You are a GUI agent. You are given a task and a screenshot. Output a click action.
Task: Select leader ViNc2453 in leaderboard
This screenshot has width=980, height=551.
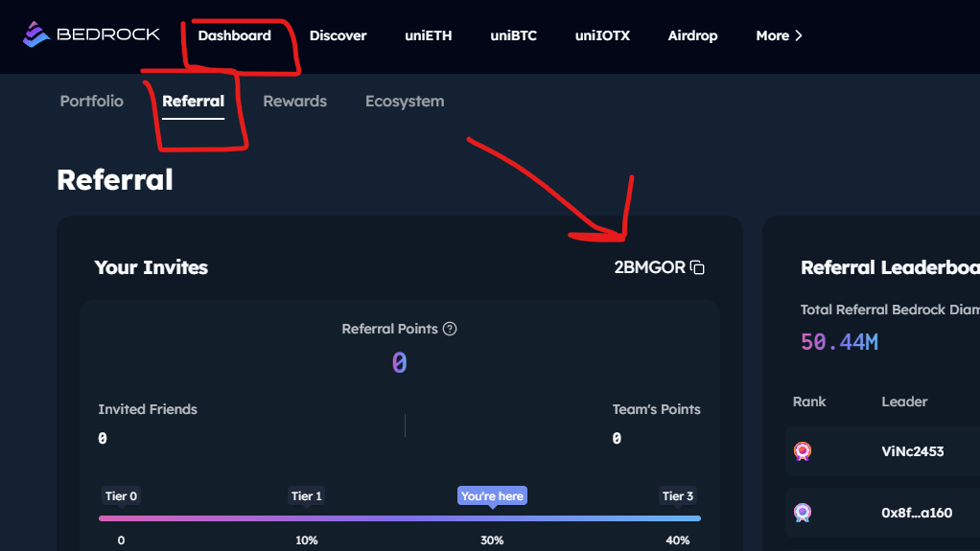point(913,451)
